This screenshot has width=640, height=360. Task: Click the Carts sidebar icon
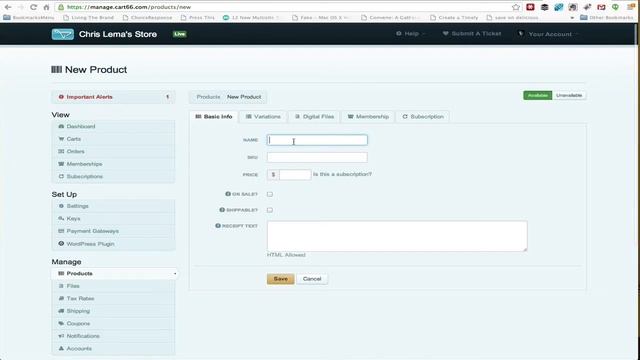tap(61, 139)
